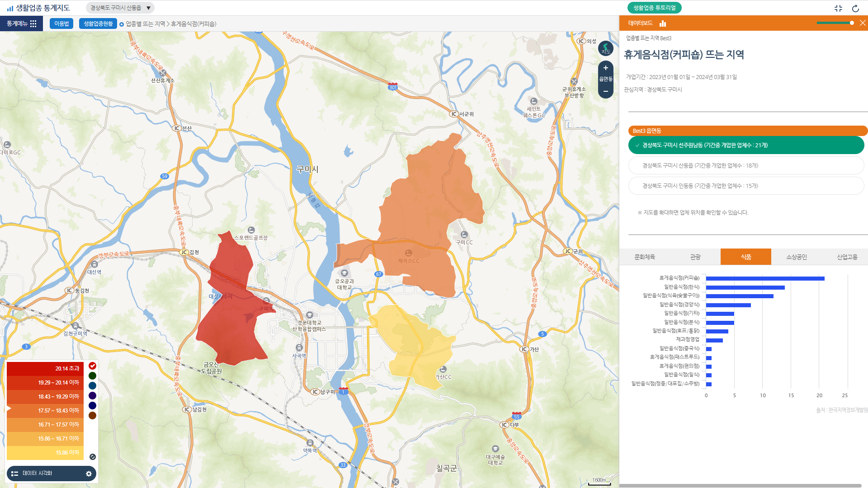
Task: Click the 경운대학교 산학융합캠퍼스 marker
Action: click(x=309, y=315)
